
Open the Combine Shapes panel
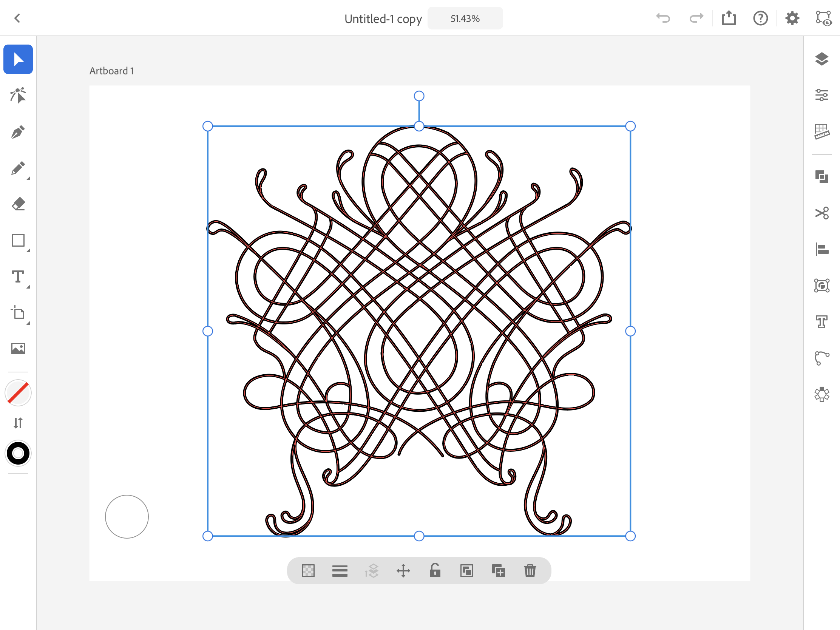pyautogui.click(x=821, y=177)
